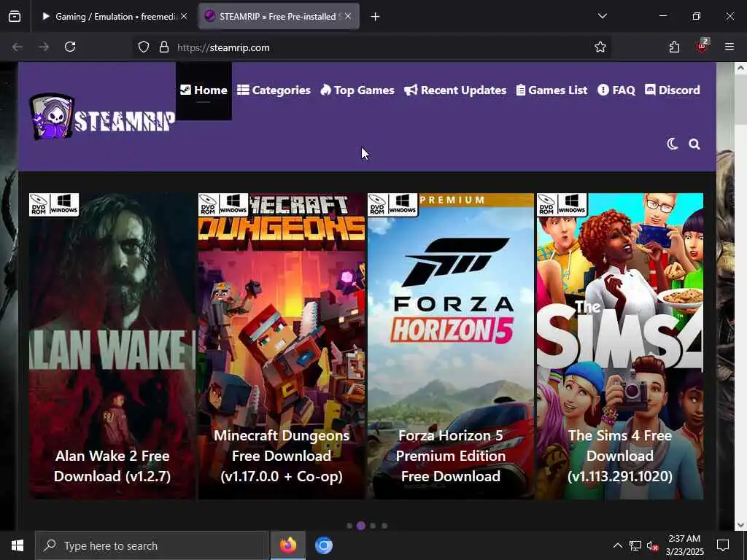Viewport: 747px width, 560px height.
Task: Open the FAQ page
Action: 616,90
